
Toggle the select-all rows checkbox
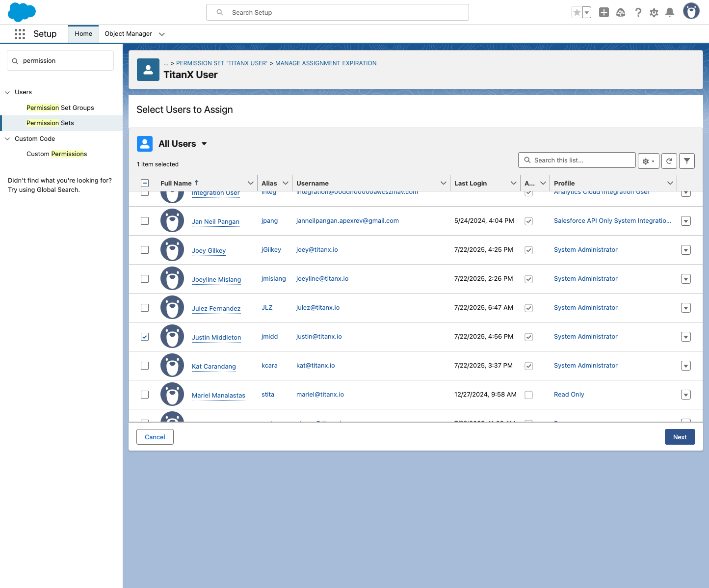click(145, 183)
